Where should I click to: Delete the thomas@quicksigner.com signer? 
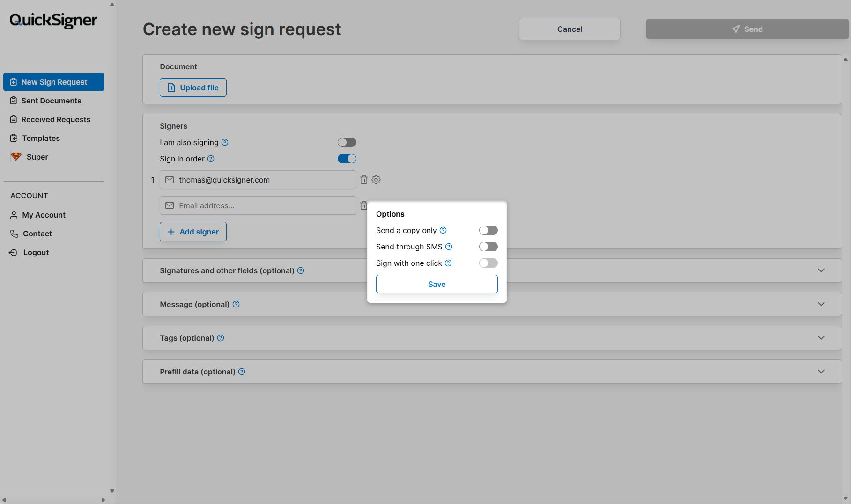click(364, 180)
